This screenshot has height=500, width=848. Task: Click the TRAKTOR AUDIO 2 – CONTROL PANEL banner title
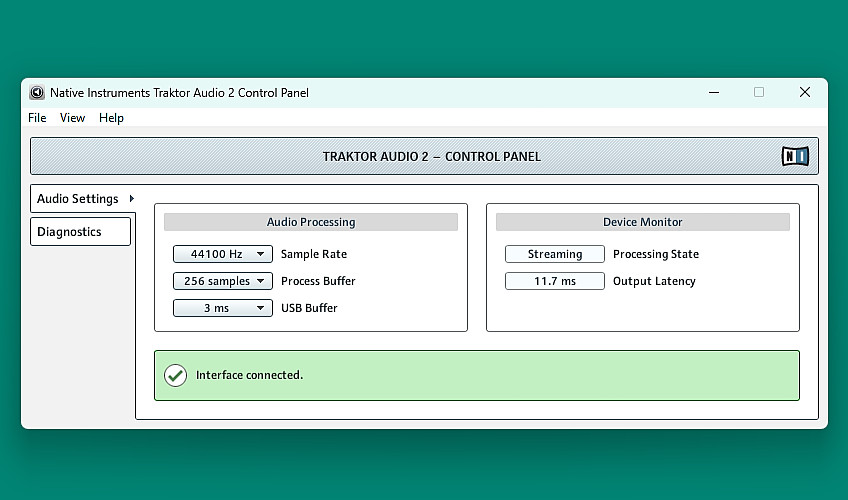tap(432, 157)
